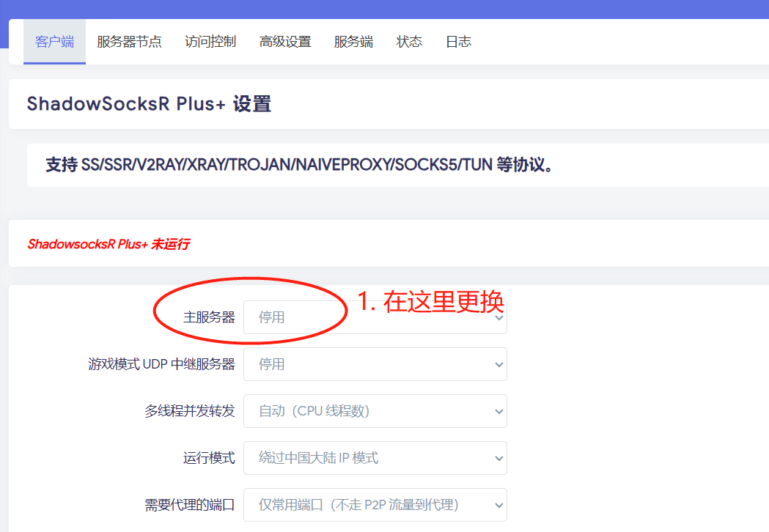This screenshot has width=769, height=532.
Task: Click the 需要代理的端口 label
Action: point(190,505)
